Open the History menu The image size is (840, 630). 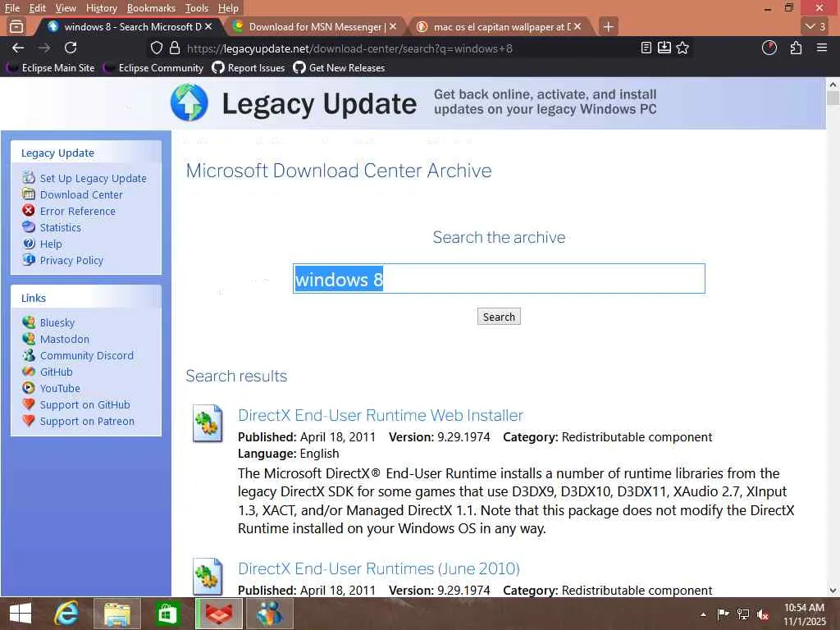point(101,8)
